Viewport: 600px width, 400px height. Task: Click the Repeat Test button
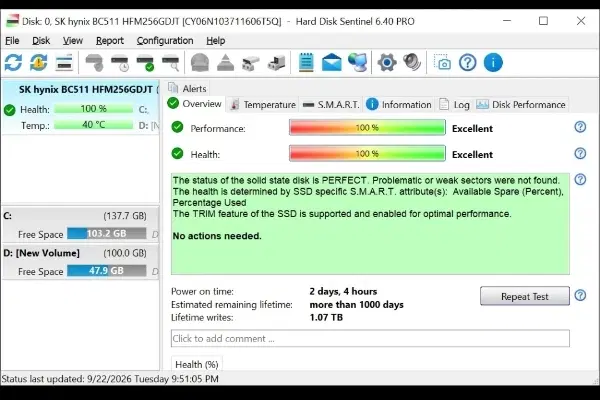tap(525, 296)
